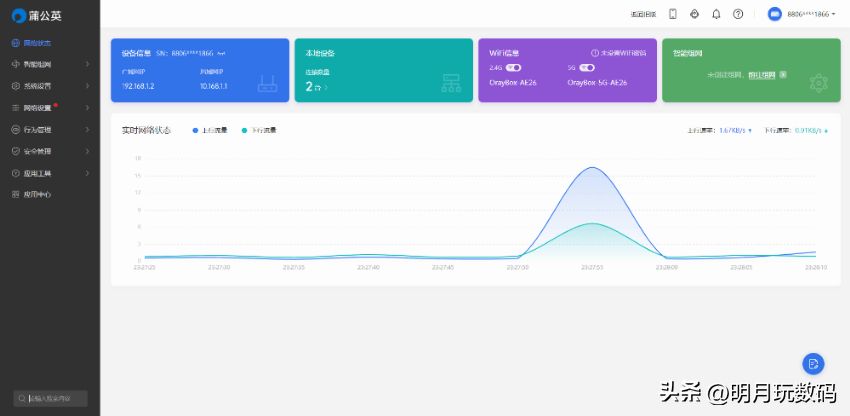The height and width of the screenshot is (416, 850).
Task: Click the blue floating feedback button
Action: click(x=813, y=363)
